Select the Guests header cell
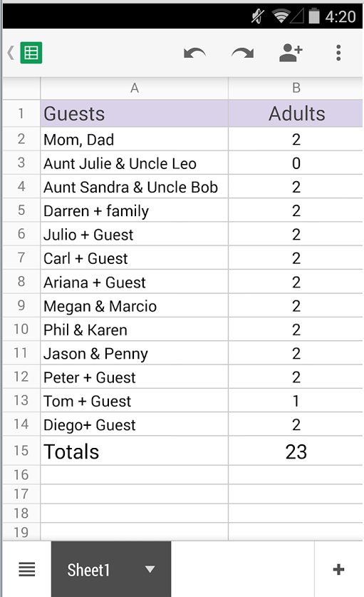 click(x=134, y=113)
